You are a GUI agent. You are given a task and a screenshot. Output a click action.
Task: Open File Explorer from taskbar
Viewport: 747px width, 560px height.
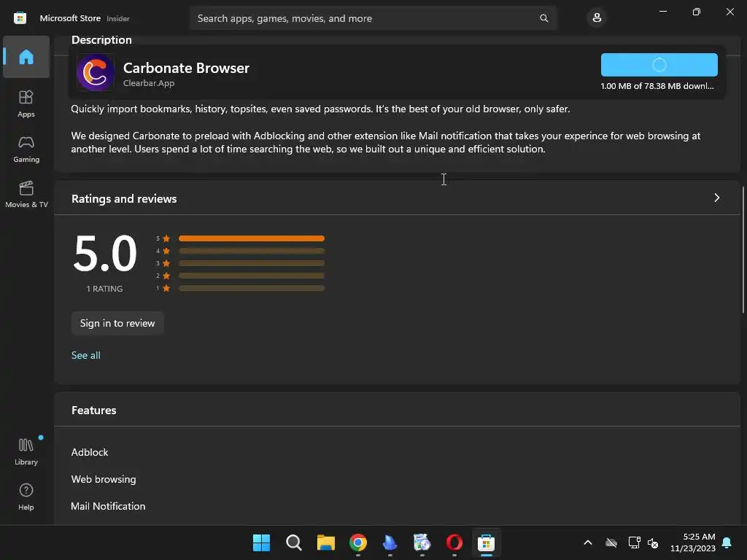click(326, 542)
